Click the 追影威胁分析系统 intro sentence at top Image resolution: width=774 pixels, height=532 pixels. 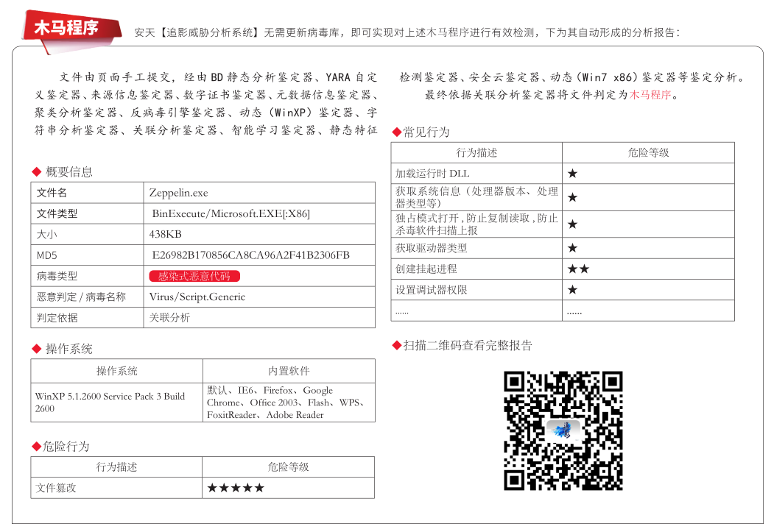[407, 32]
